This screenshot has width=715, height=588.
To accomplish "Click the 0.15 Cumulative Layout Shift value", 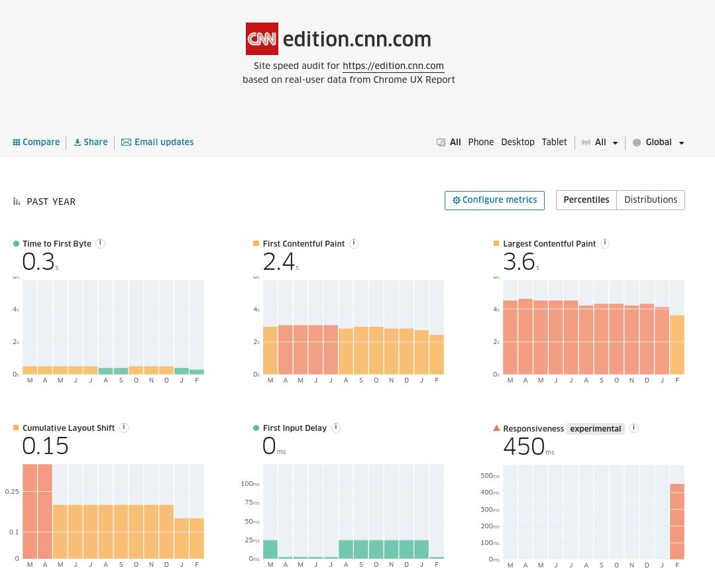I will [45, 445].
